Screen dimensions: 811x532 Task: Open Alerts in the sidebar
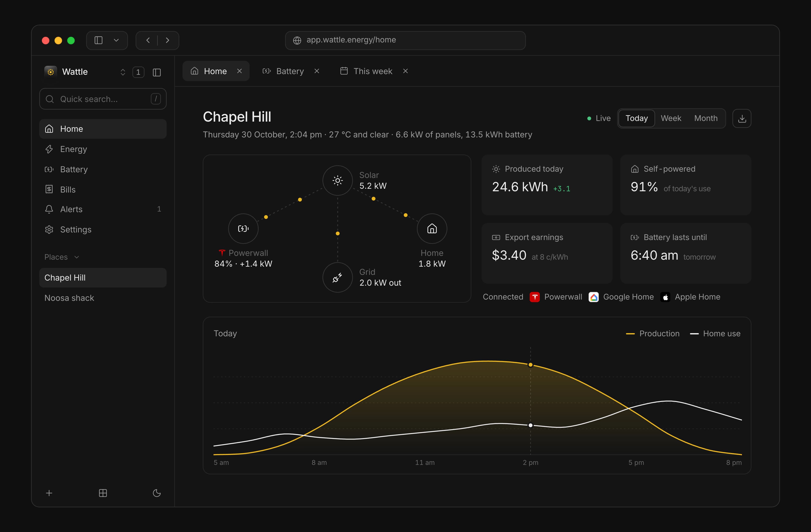103,209
